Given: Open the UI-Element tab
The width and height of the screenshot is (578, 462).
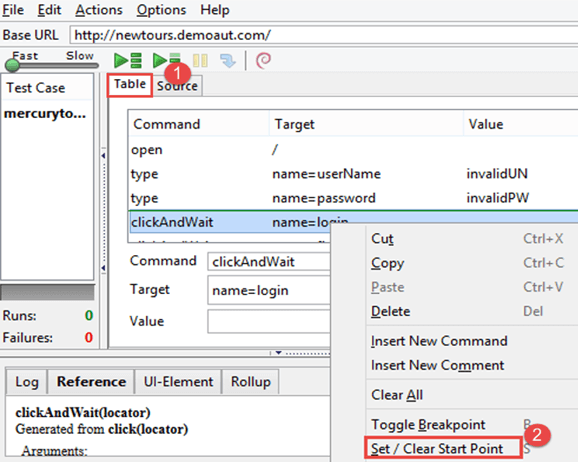Looking at the screenshot, I should point(178,382).
